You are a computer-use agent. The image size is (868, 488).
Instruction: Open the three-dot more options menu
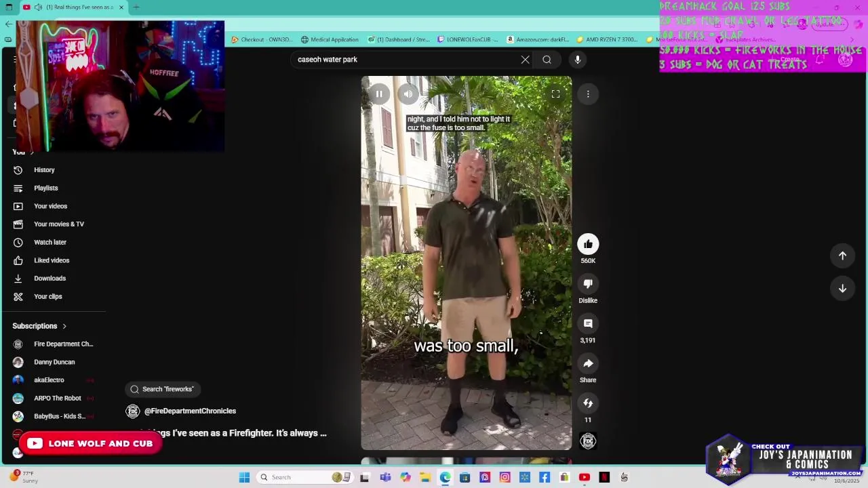[x=588, y=94]
